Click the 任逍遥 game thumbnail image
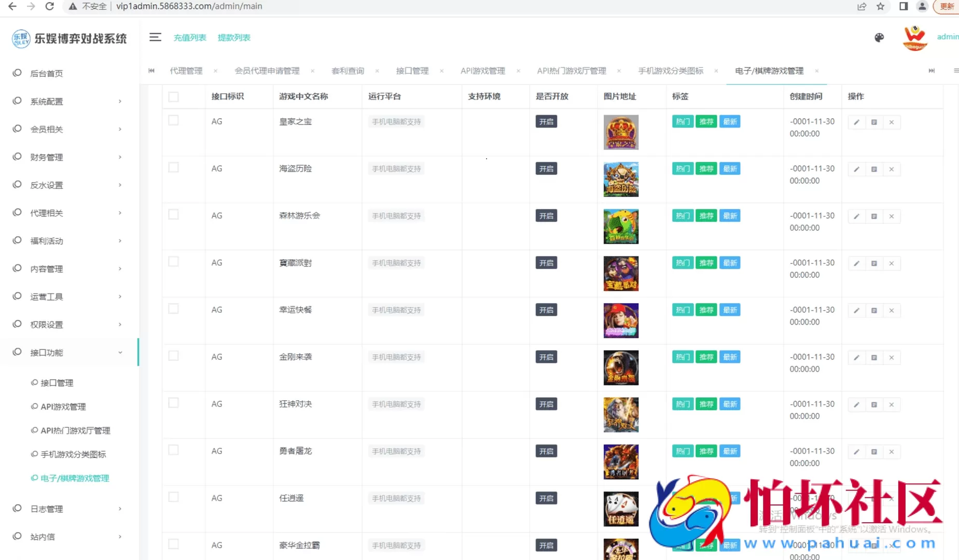The image size is (959, 560). pos(620,509)
